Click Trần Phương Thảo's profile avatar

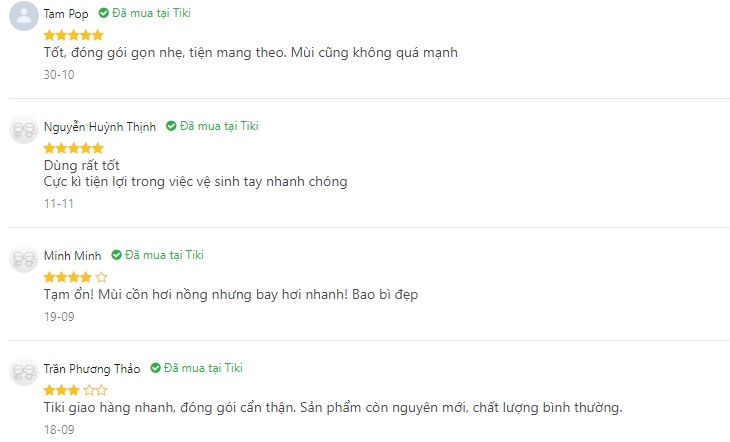click(24, 371)
